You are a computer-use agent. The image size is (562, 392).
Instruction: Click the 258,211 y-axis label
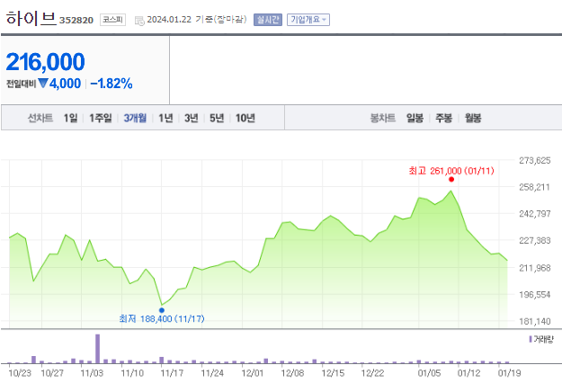pyautogui.click(x=534, y=187)
